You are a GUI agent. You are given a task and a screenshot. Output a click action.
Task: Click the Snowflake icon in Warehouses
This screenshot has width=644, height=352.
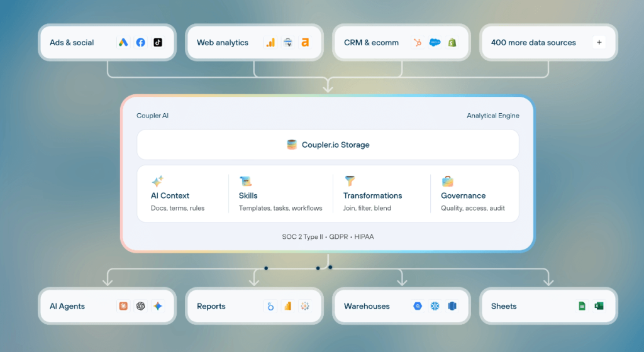click(435, 306)
